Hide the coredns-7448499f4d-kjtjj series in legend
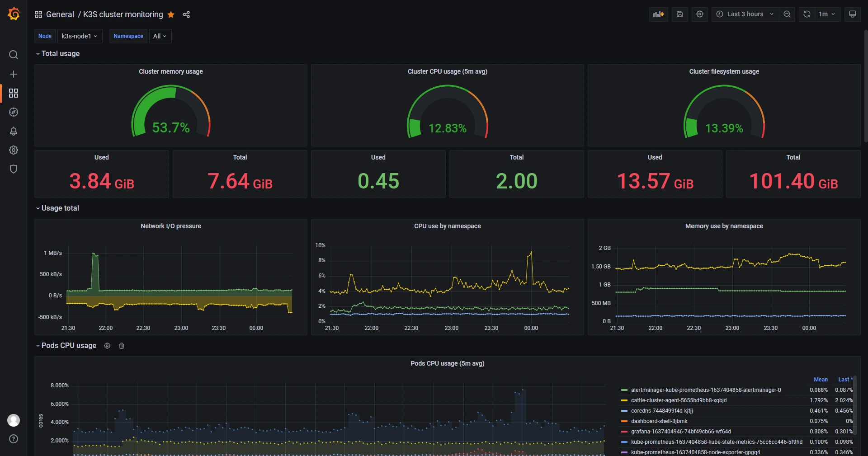 [x=661, y=411]
